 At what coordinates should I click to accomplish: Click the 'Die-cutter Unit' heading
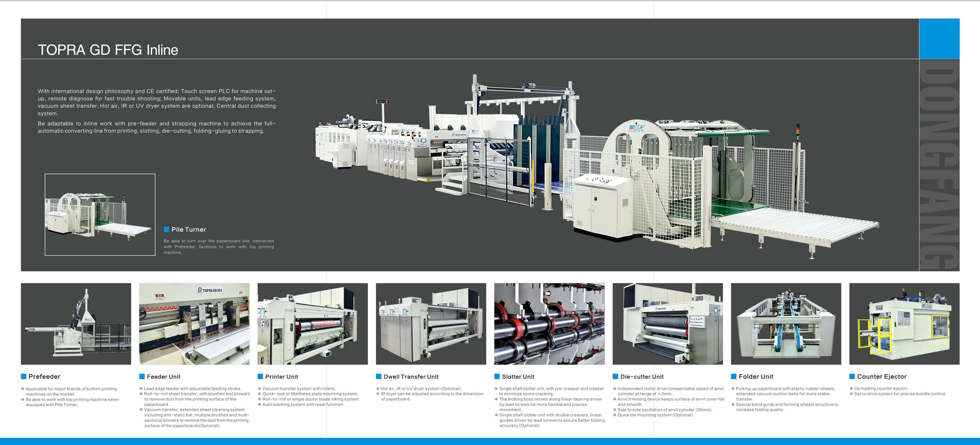tap(642, 377)
